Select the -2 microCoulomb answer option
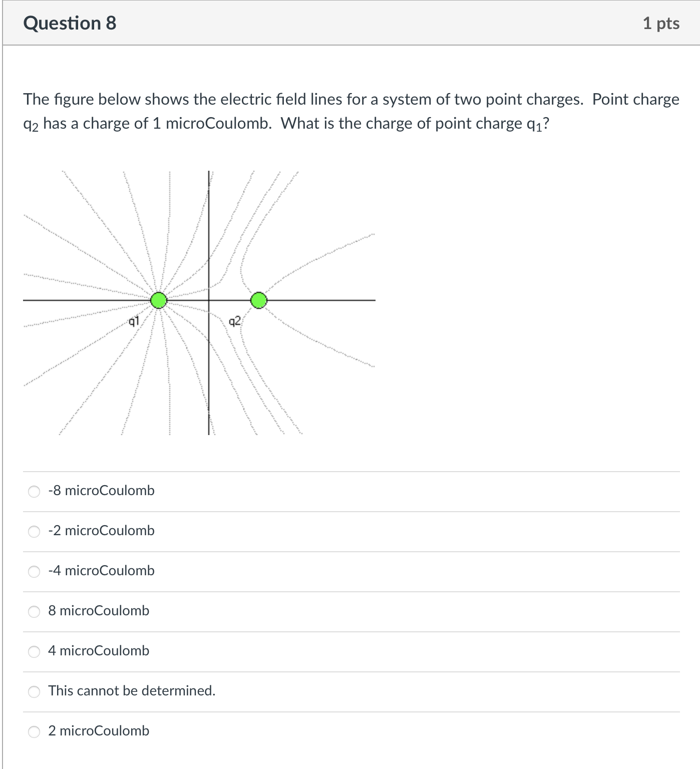 34,531
